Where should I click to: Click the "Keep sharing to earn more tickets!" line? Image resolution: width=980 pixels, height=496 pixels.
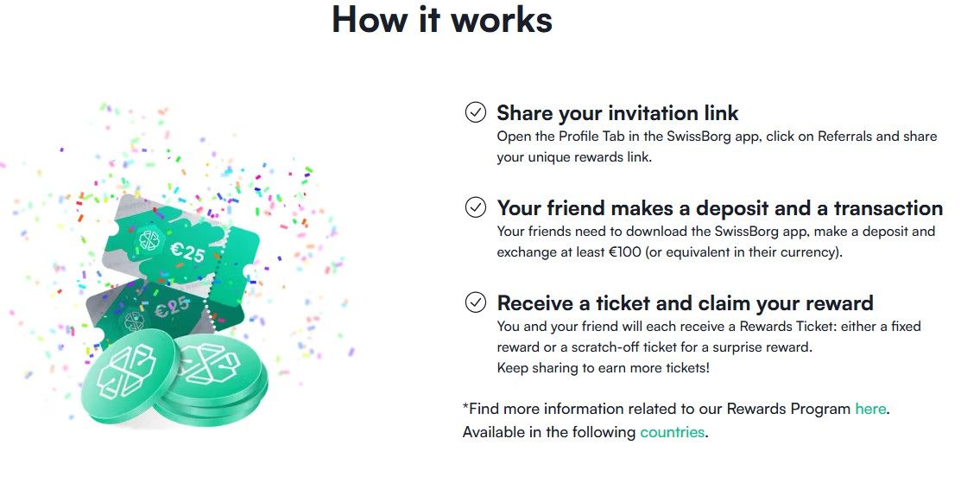click(603, 368)
